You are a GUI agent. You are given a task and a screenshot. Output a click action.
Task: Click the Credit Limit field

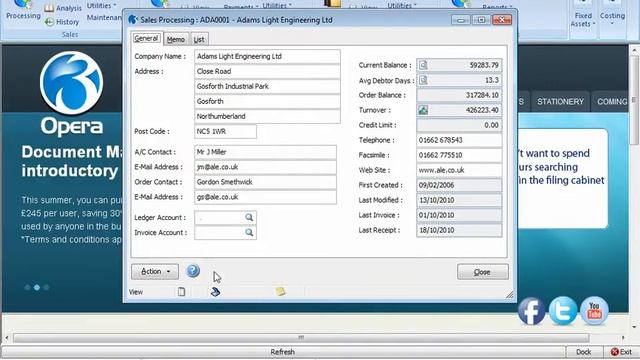[x=459, y=125]
